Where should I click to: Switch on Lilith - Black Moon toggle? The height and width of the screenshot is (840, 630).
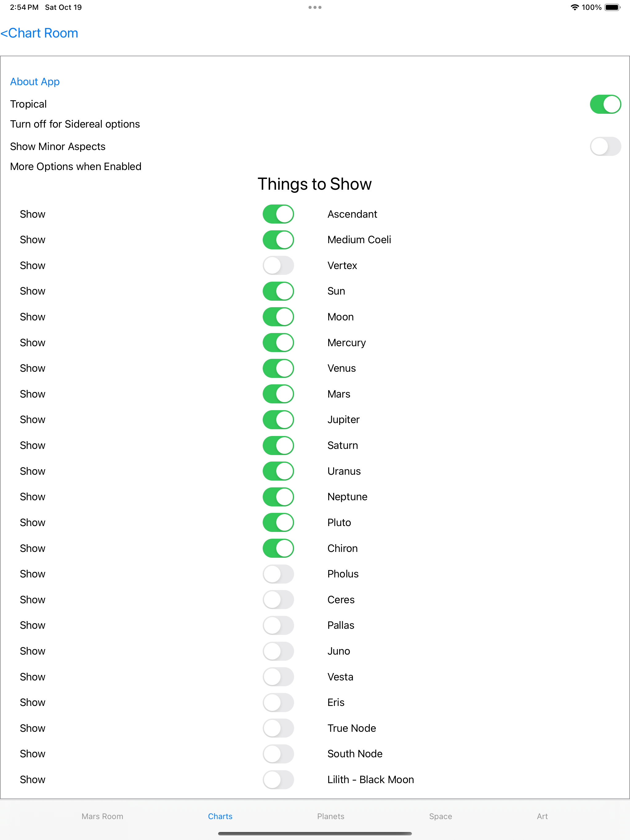278,780
